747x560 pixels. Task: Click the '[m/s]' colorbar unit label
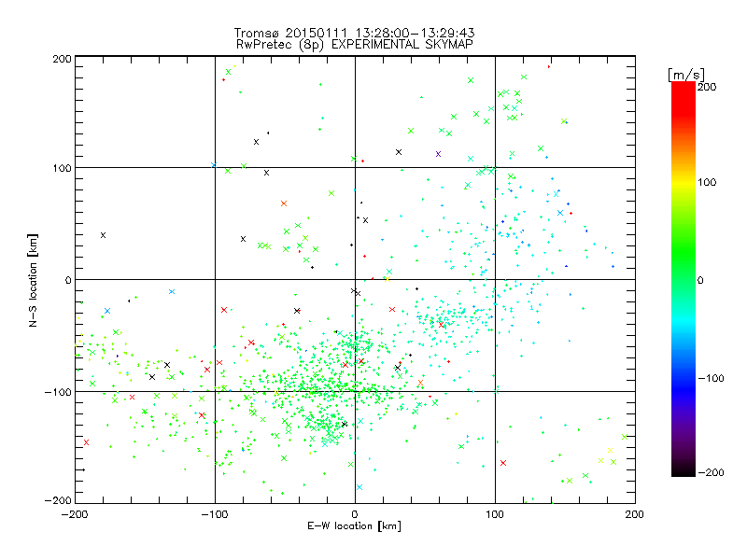point(685,75)
